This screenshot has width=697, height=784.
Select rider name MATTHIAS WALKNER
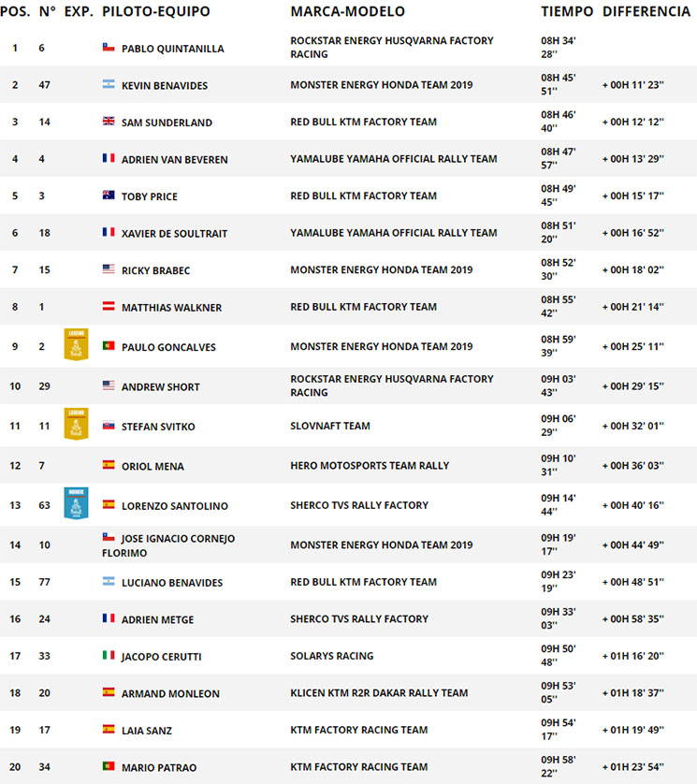pos(171,308)
